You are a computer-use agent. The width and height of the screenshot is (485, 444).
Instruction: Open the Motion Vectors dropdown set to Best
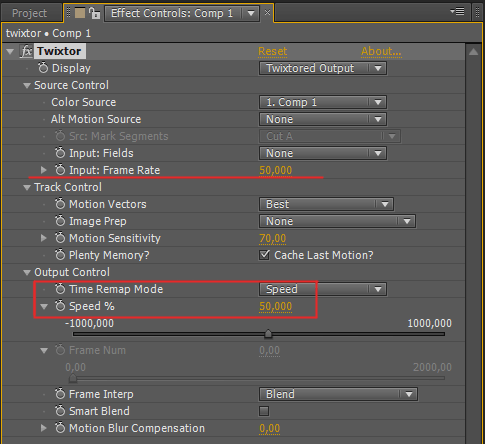[326, 204]
